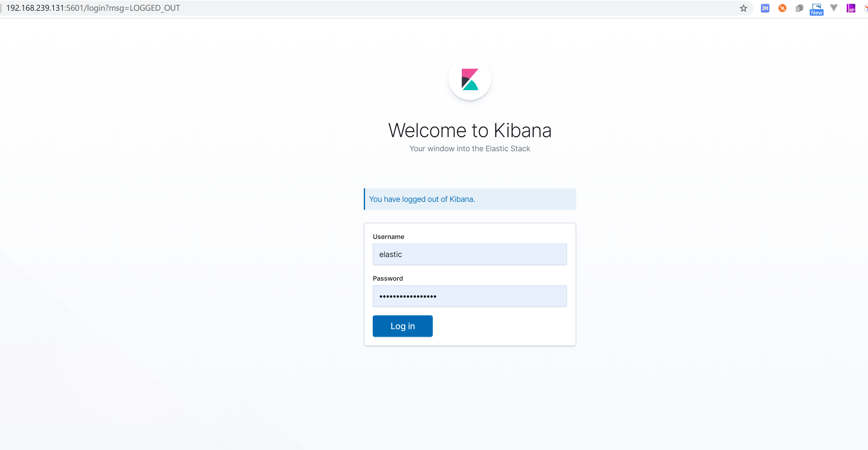Click the partially visible extension at far right
The width and height of the screenshot is (868, 450).
click(x=866, y=8)
